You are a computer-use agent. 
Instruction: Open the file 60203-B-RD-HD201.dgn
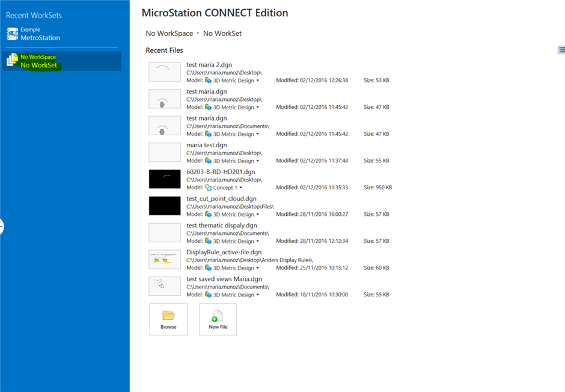221,172
